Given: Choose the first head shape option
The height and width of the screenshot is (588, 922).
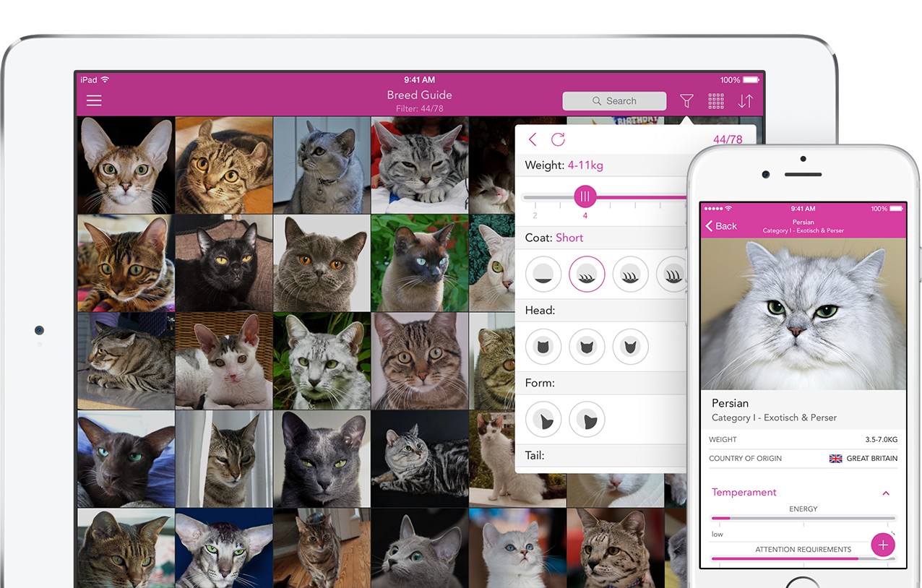Looking at the screenshot, I should point(543,347).
